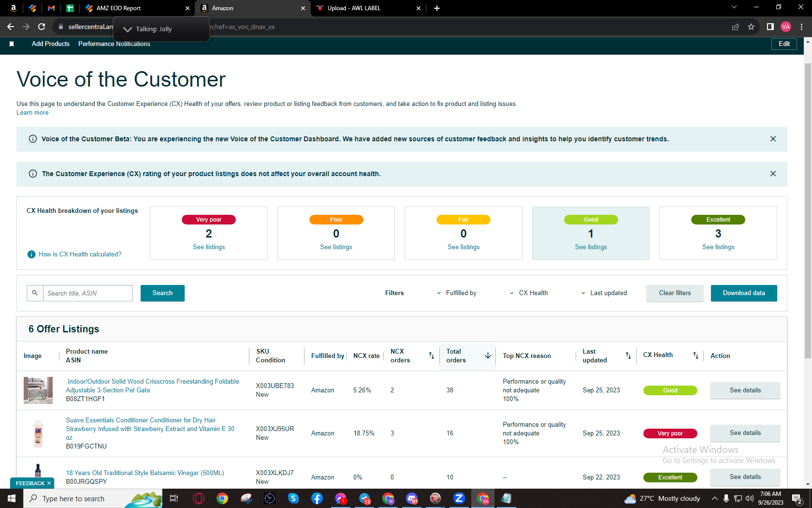The width and height of the screenshot is (812, 508).
Task: Open the Indoor/Outdoor Pet Gate product link
Action: [x=152, y=386]
